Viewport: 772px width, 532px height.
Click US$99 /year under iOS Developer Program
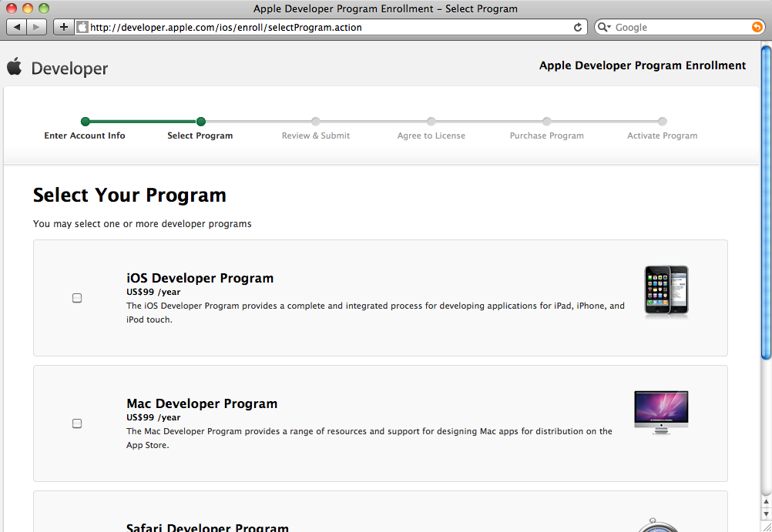coord(153,292)
